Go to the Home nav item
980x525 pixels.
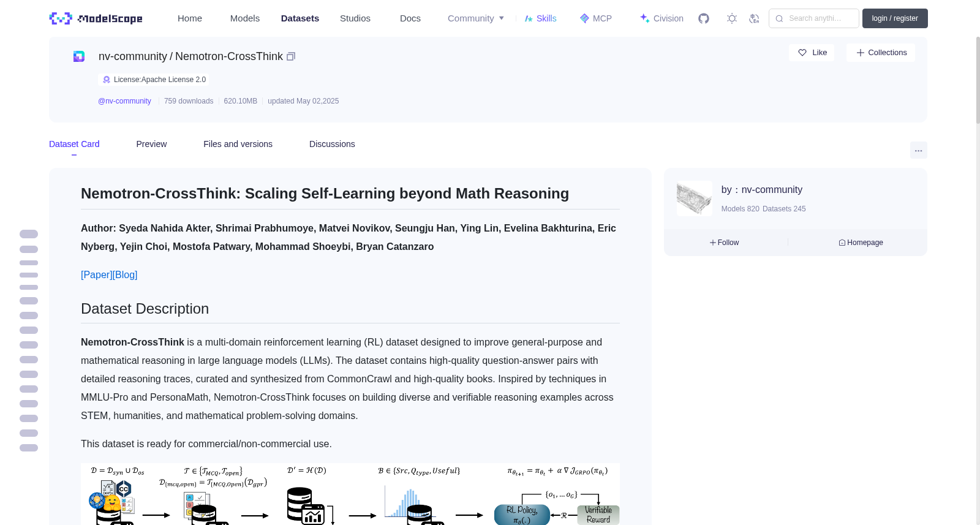tap(190, 18)
